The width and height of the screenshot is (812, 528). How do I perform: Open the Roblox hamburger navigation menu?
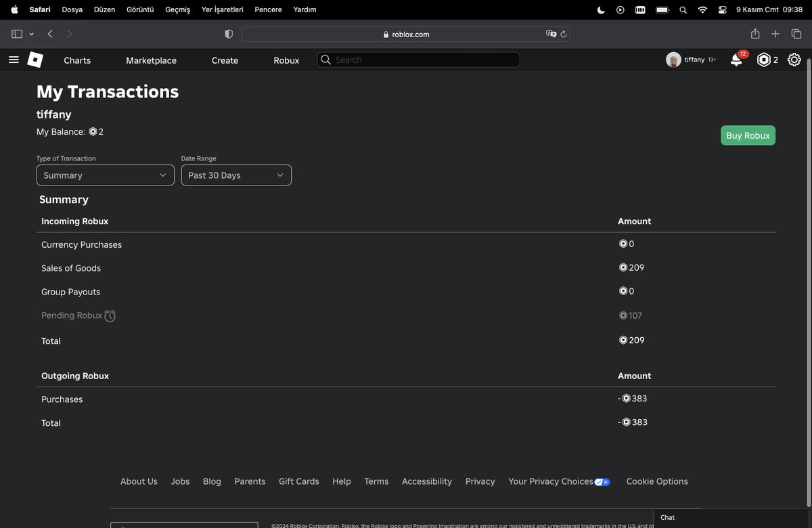coord(14,60)
